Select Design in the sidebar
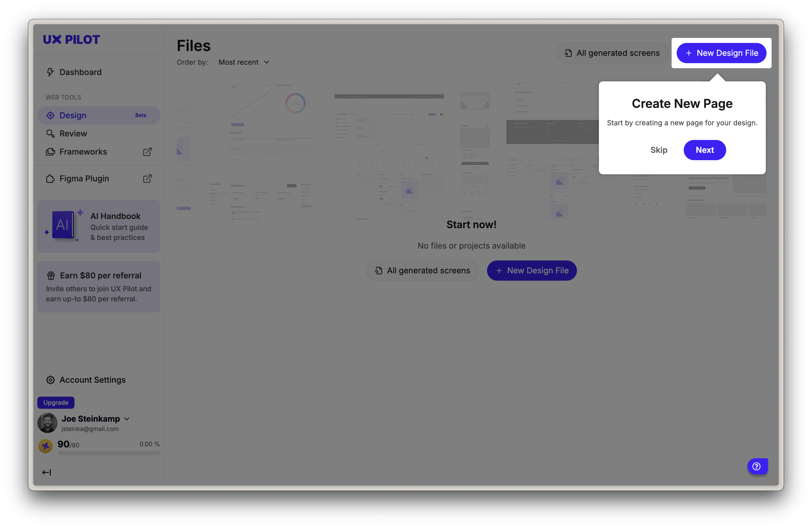Image resolution: width=812 pixels, height=528 pixels. point(73,115)
